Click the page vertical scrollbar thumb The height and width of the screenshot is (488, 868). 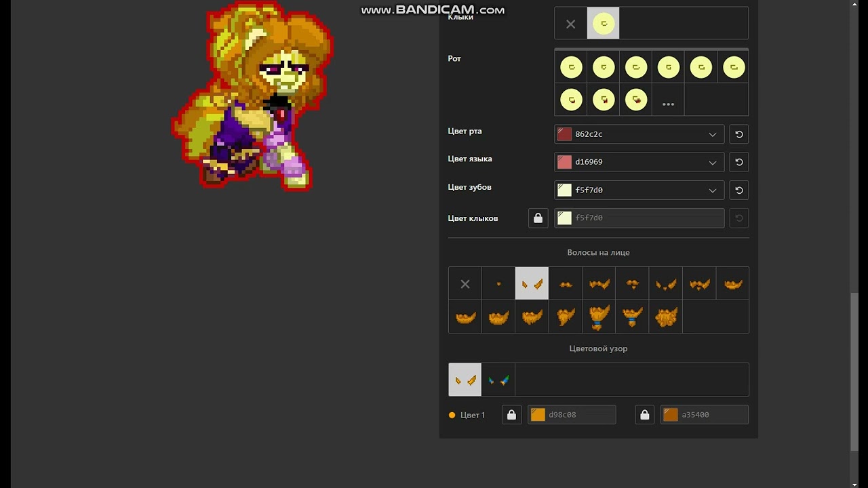coord(854,371)
